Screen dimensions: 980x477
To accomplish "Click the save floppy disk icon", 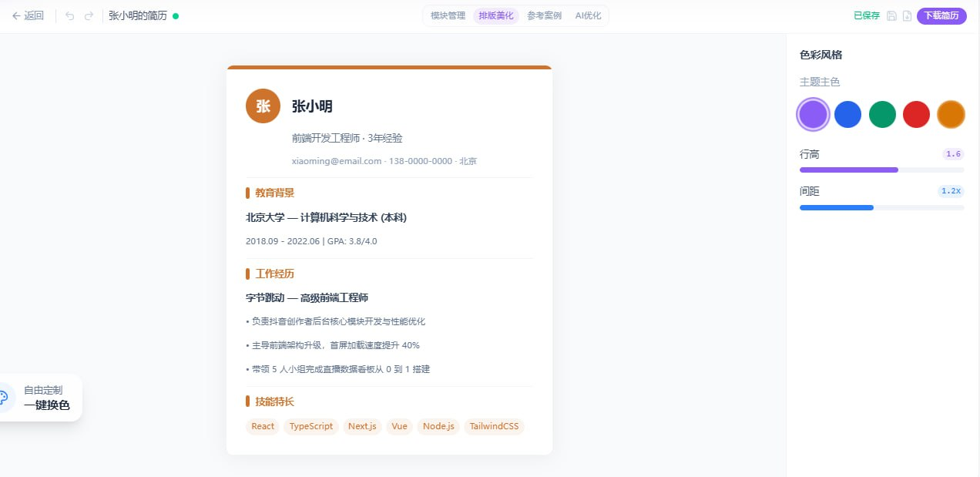I will [891, 15].
